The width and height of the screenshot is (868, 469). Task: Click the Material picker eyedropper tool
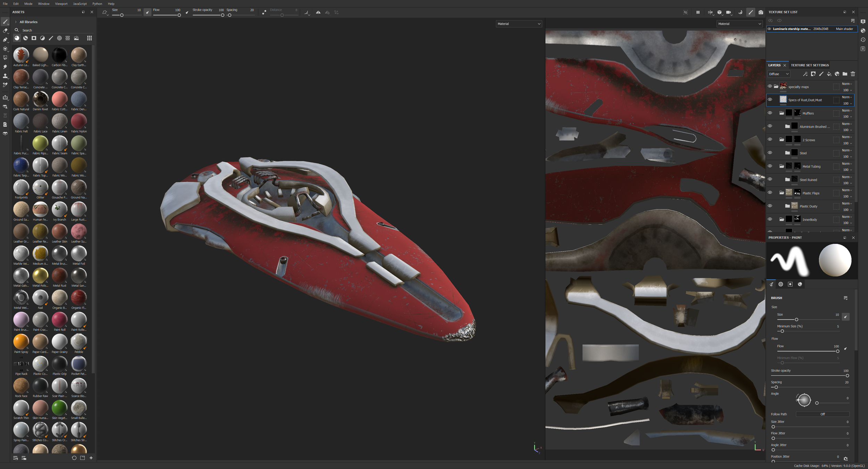coord(5,85)
